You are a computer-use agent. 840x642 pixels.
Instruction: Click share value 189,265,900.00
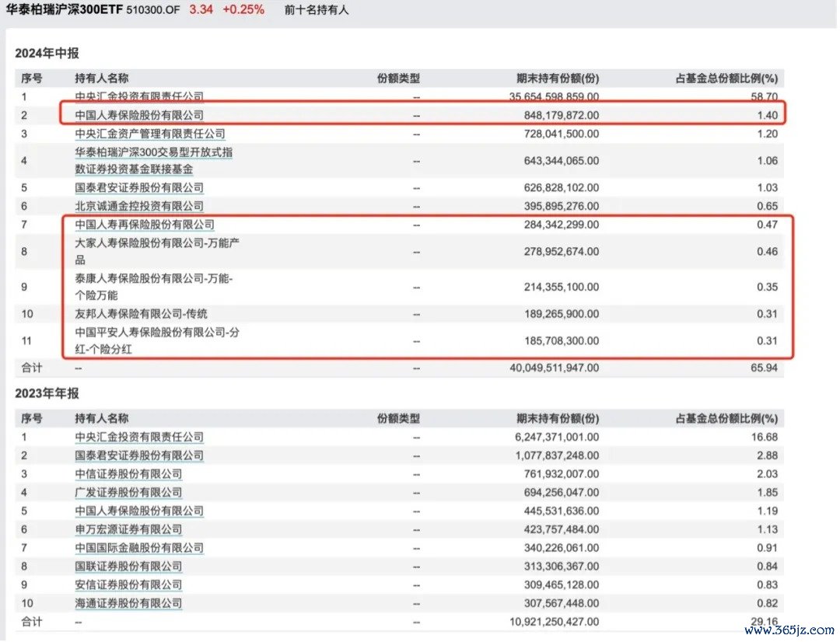pyautogui.click(x=562, y=314)
